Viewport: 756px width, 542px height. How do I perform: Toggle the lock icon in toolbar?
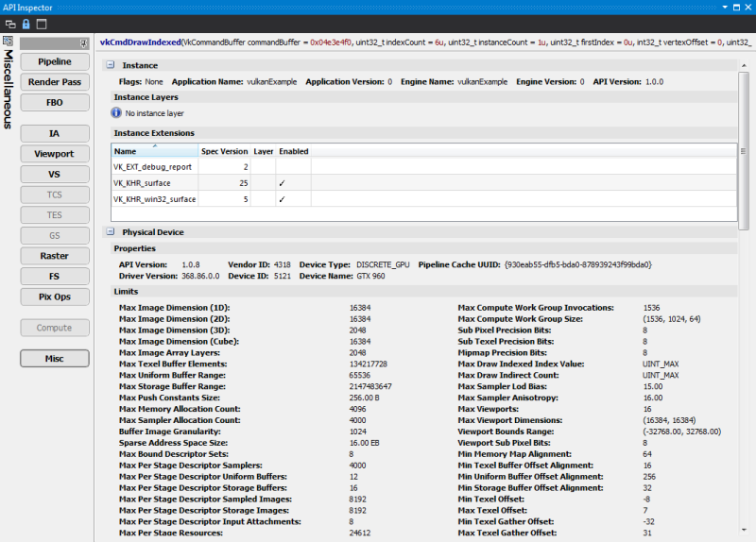pyautogui.click(x=25, y=23)
